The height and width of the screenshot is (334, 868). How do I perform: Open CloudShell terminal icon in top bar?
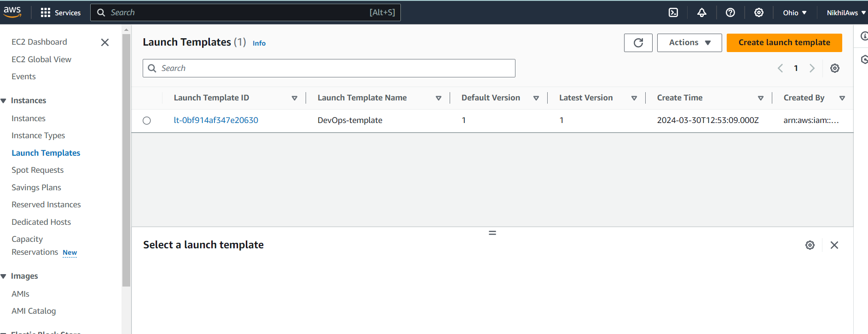[673, 12]
